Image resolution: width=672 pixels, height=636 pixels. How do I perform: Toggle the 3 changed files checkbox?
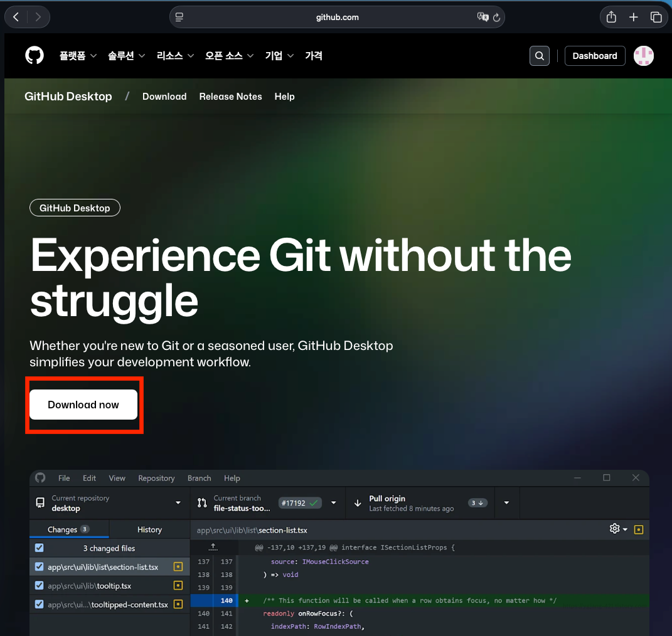coord(40,548)
